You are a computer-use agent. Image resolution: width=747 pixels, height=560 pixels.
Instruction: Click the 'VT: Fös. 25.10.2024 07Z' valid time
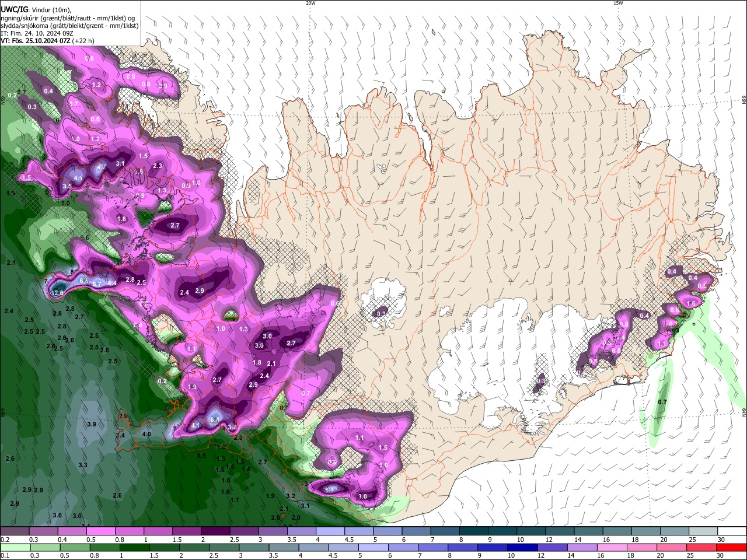click(x=36, y=41)
